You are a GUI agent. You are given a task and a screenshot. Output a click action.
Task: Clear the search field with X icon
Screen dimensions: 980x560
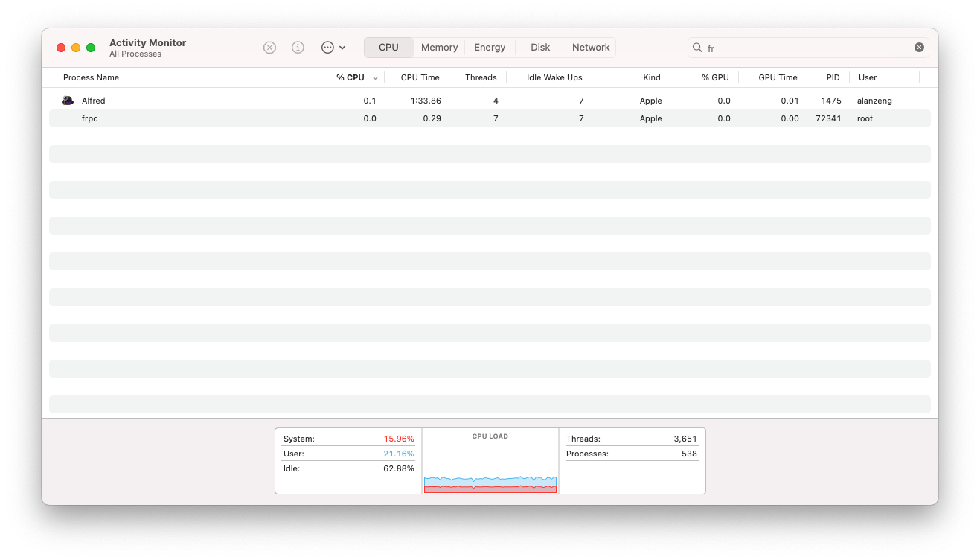point(919,48)
